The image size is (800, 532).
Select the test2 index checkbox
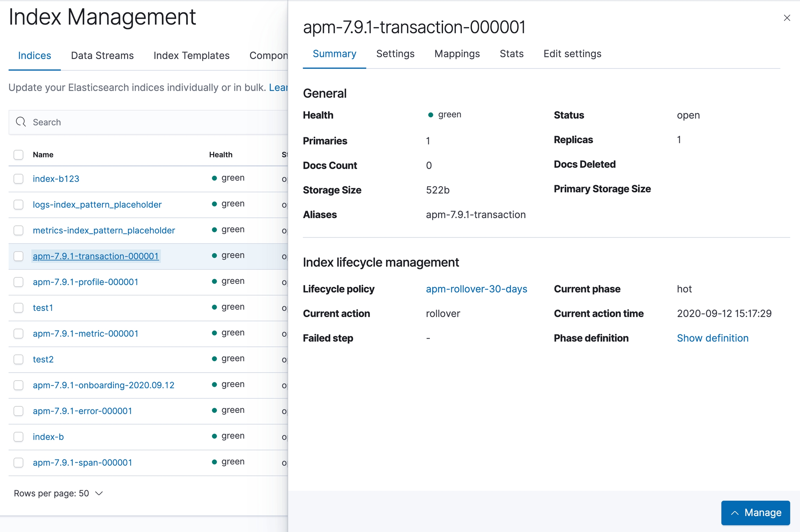coord(18,359)
